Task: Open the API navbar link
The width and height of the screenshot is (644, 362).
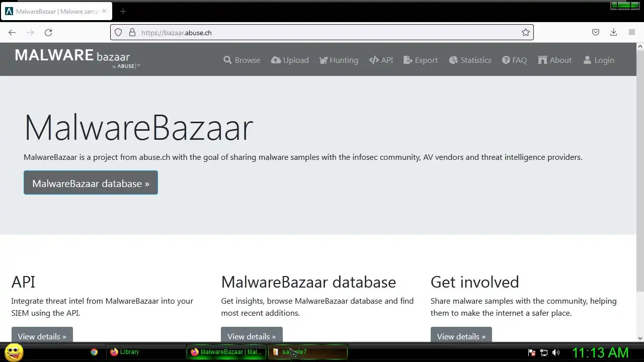Action: pyautogui.click(x=381, y=60)
